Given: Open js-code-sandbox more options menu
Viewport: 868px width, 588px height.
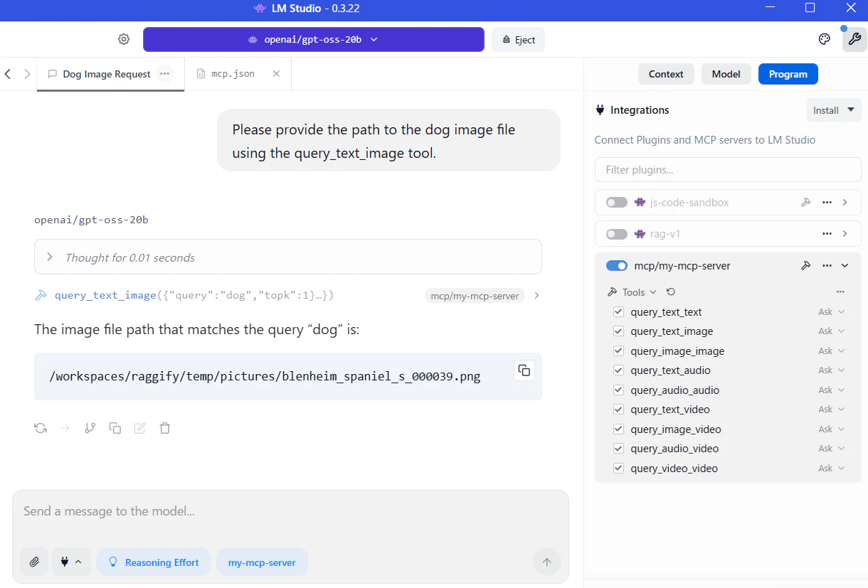Looking at the screenshot, I should (827, 203).
